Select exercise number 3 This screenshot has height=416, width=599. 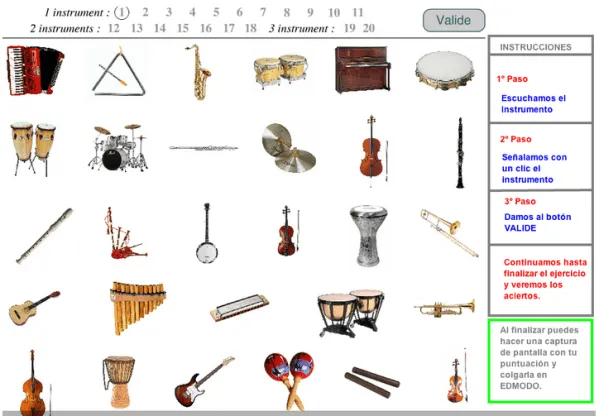tap(169, 12)
